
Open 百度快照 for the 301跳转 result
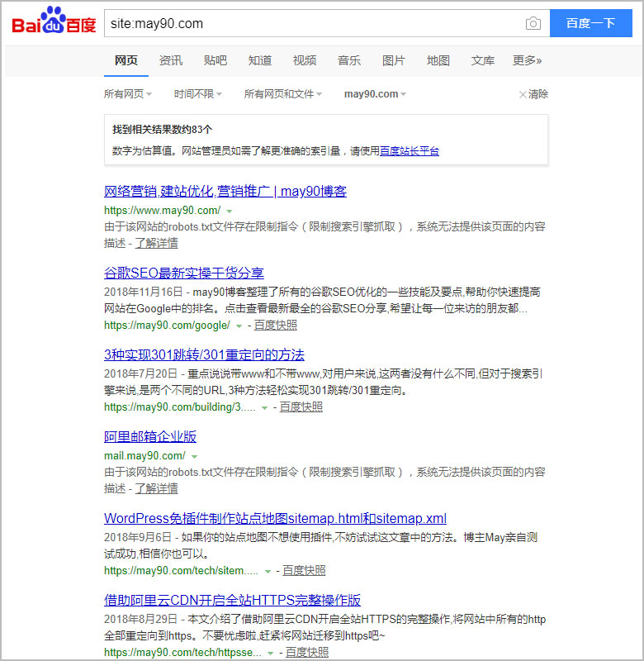301,407
